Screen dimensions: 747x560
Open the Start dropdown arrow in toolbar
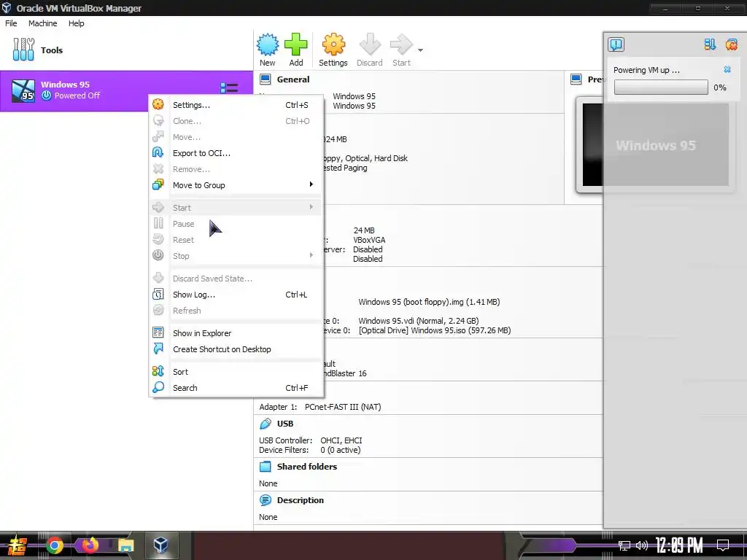click(420, 50)
